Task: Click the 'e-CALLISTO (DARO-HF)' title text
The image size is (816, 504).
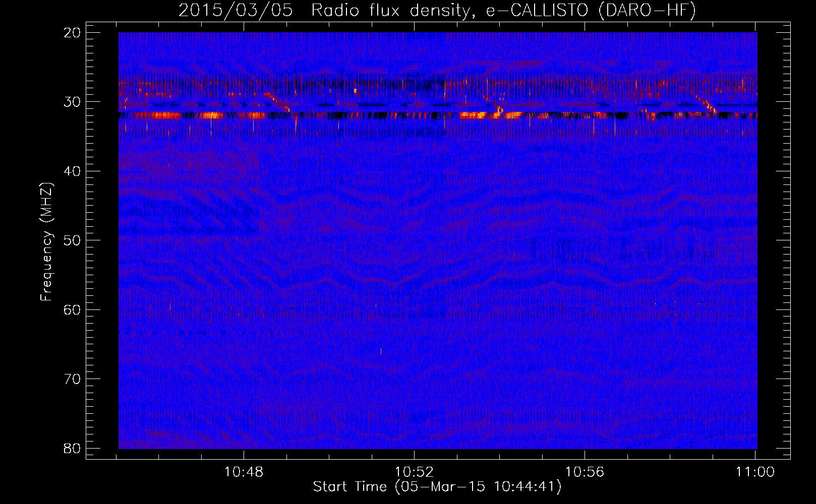Action: [591, 11]
